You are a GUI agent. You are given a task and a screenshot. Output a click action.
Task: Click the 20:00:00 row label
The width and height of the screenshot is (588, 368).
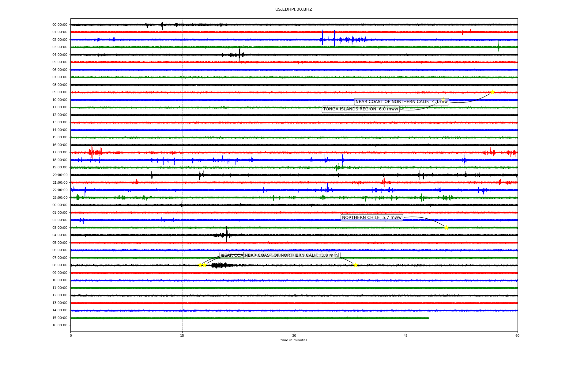pos(60,175)
